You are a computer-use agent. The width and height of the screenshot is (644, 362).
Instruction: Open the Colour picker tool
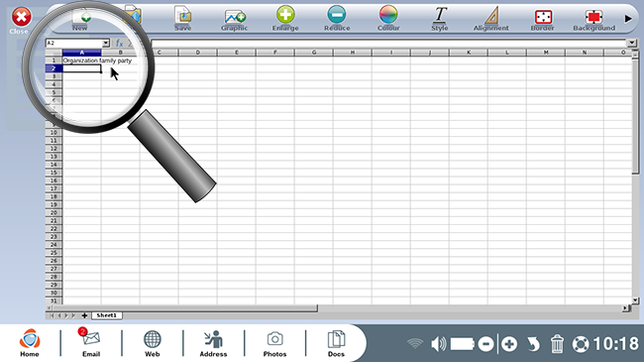pos(388,18)
